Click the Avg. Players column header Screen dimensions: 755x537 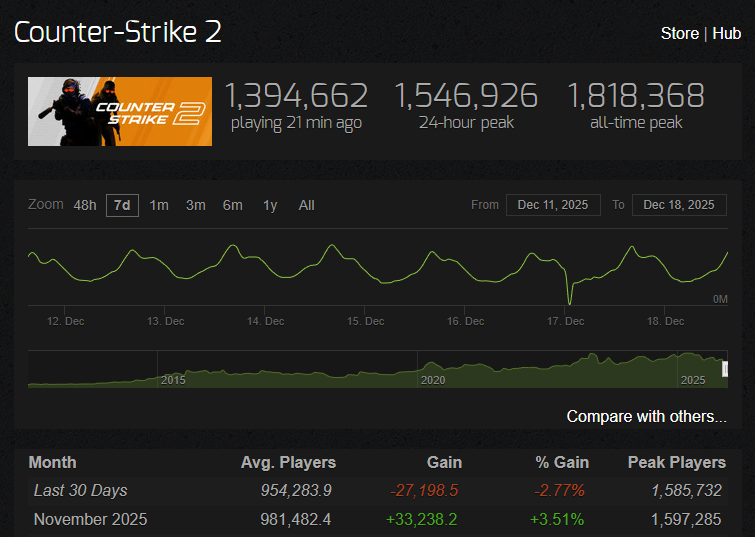[288, 462]
